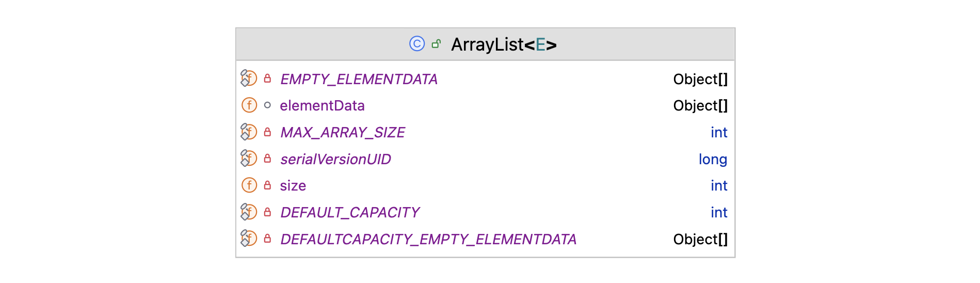Click the field icon next to elementData

[249, 105]
